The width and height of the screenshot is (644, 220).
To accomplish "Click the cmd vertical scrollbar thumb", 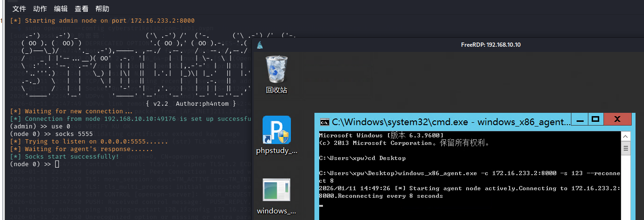I will point(626,149).
